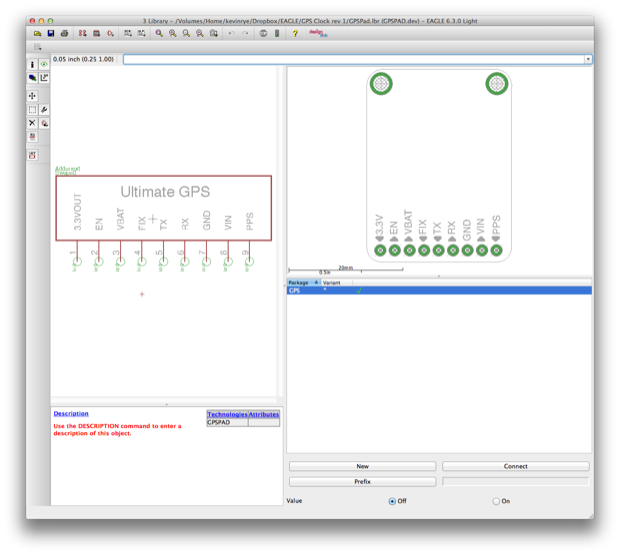The width and height of the screenshot is (620, 555).
Task: Select the GPS package row
Action: pyautogui.click(x=439, y=291)
